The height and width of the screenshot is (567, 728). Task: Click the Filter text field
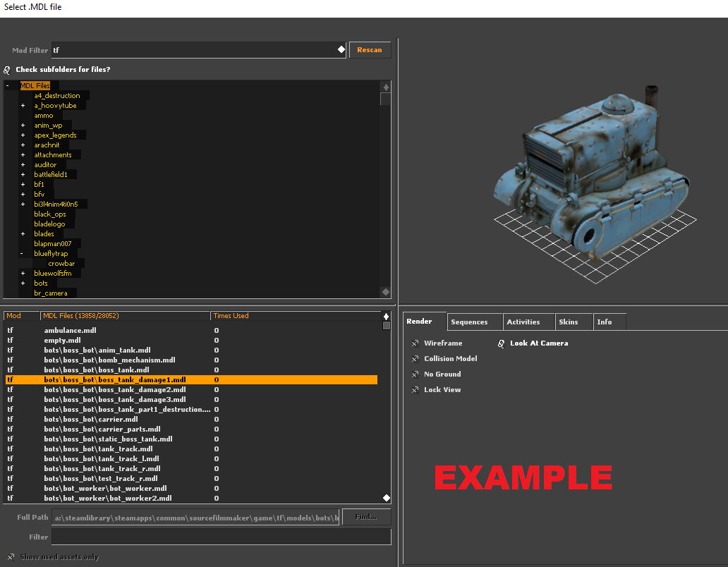point(221,537)
